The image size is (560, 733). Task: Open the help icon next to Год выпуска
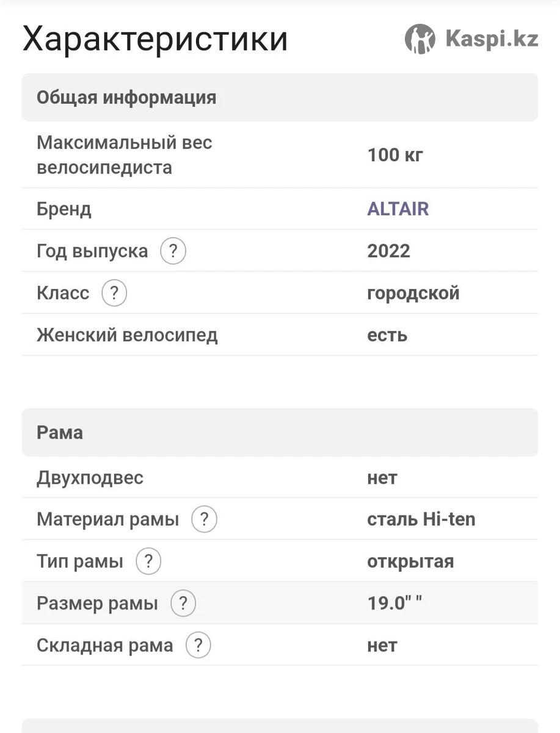pos(173,251)
